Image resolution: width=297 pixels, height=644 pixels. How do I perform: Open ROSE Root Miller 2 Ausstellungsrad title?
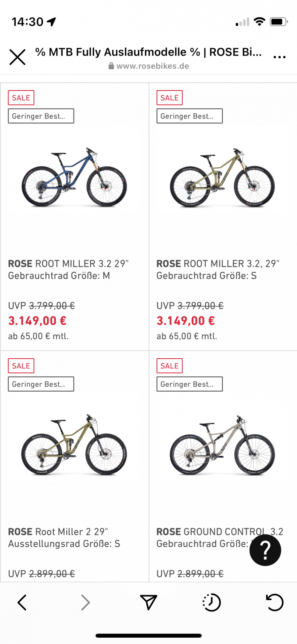[x=64, y=538]
